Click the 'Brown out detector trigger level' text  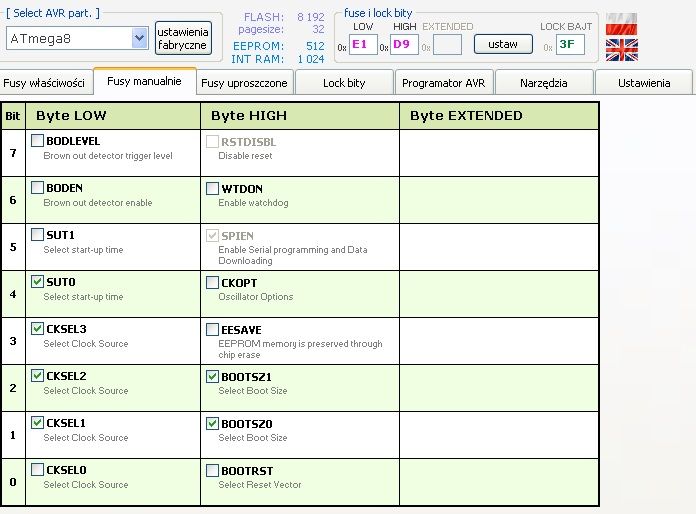108,156
